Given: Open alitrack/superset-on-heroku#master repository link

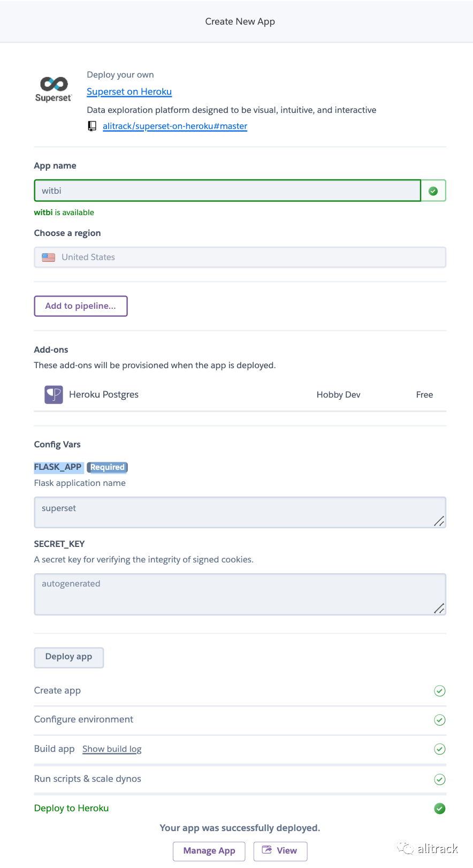Looking at the screenshot, I should point(175,126).
